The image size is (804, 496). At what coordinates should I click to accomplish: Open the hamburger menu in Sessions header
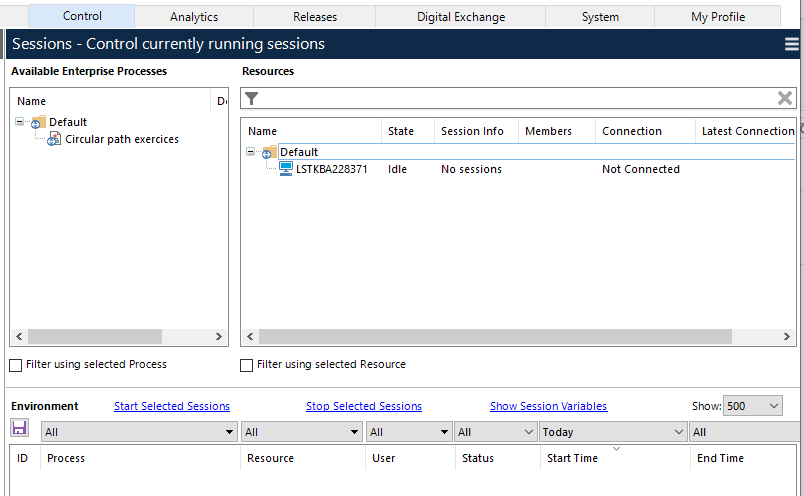click(791, 44)
